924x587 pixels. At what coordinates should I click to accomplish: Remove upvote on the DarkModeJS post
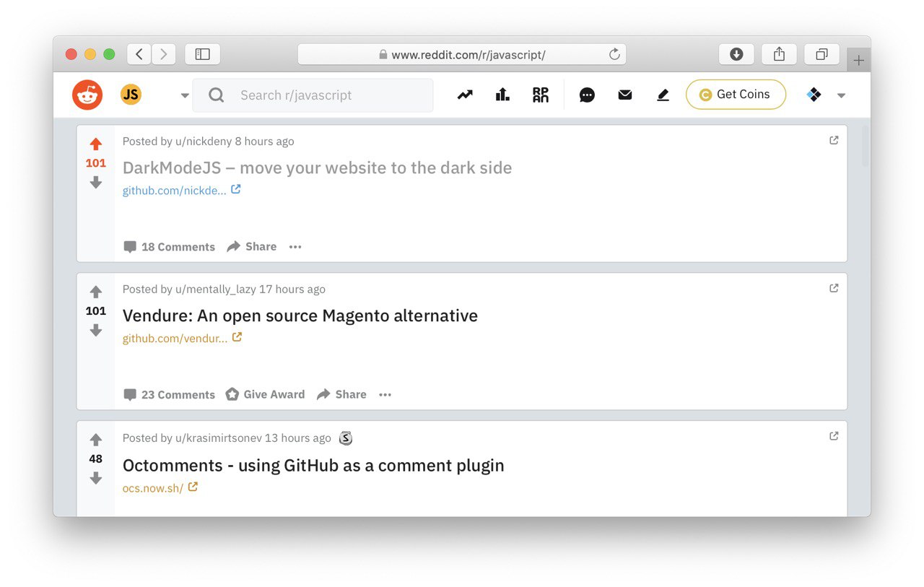(96, 144)
